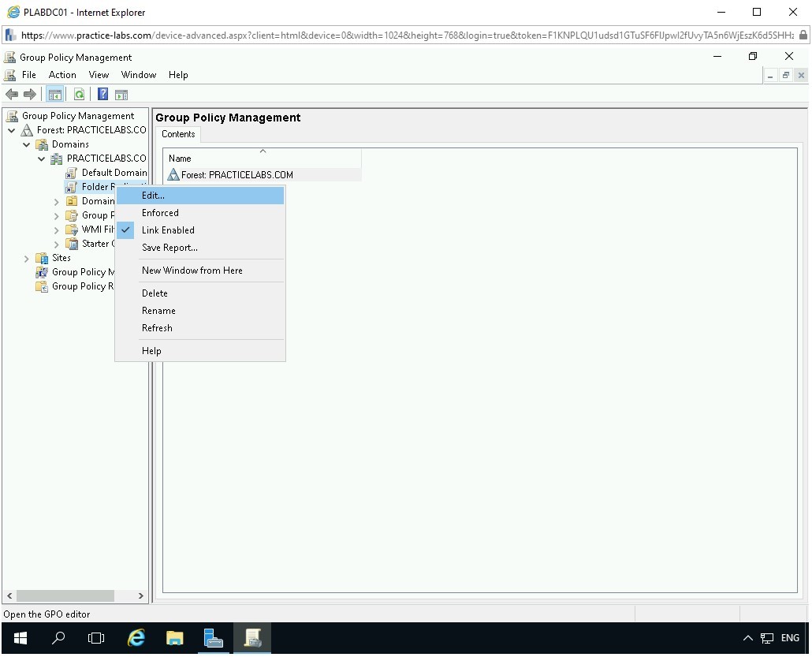Expand the Starter node
Screen dimensions: 812x657
tap(57, 244)
